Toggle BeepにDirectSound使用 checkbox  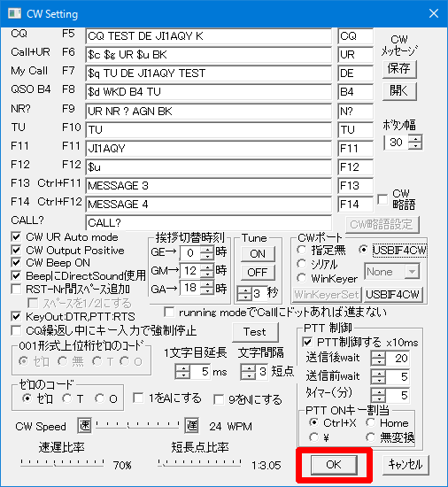pyautogui.click(x=16, y=275)
